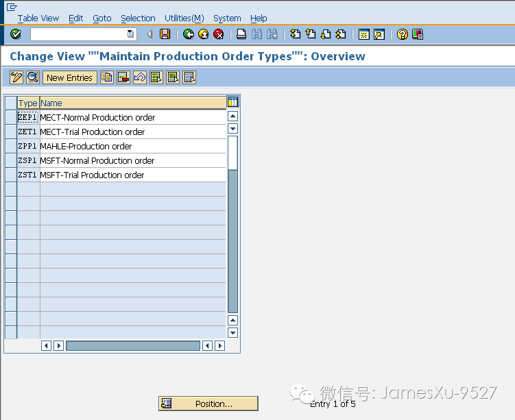Select row for ZET1 order type

click(x=11, y=132)
